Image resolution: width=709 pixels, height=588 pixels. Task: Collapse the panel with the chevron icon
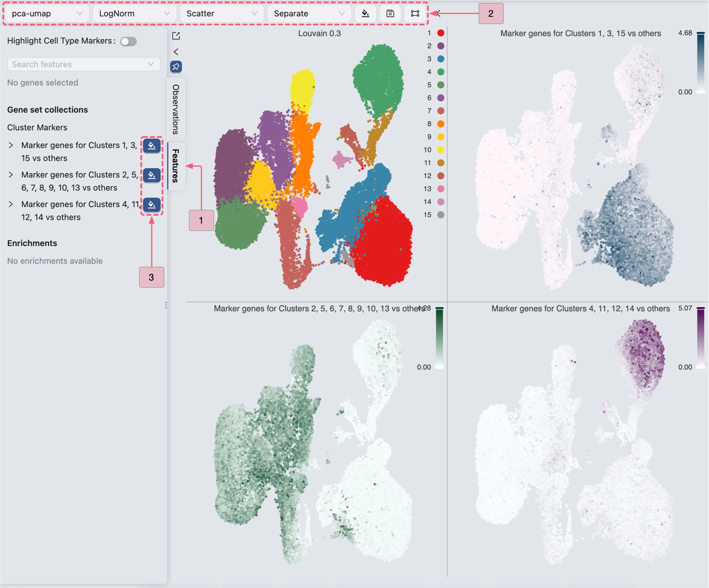click(176, 51)
